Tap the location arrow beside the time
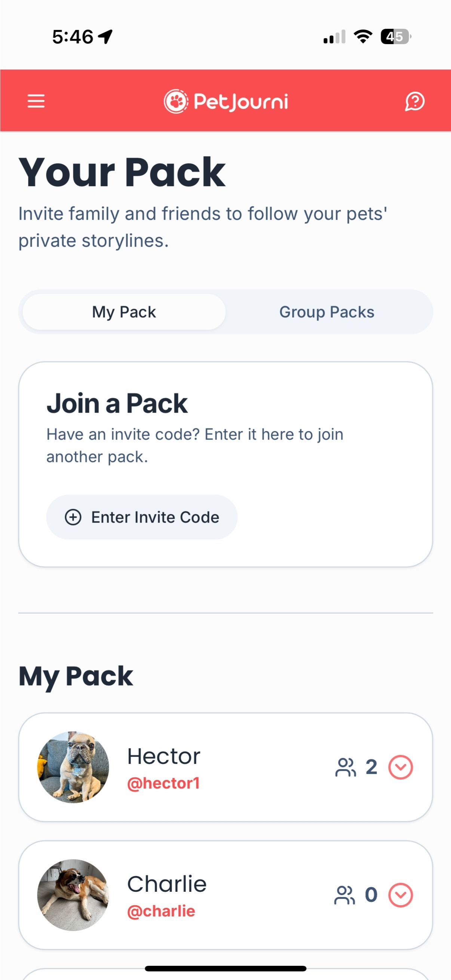Viewport: 451px width, 980px height. [x=105, y=37]
